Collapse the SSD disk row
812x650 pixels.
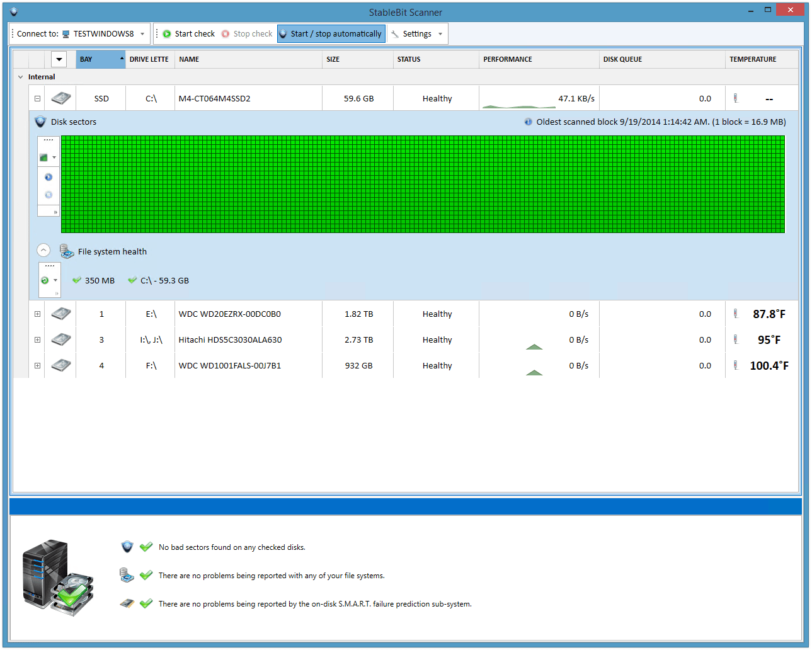click(37, 99)
